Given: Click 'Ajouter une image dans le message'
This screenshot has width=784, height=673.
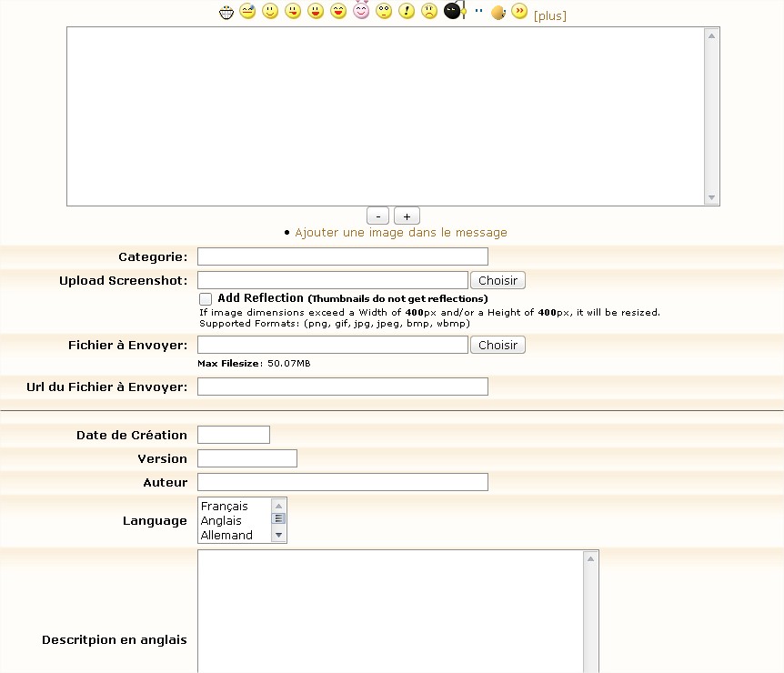Looking at the screenshot, I should coord(400,233).
